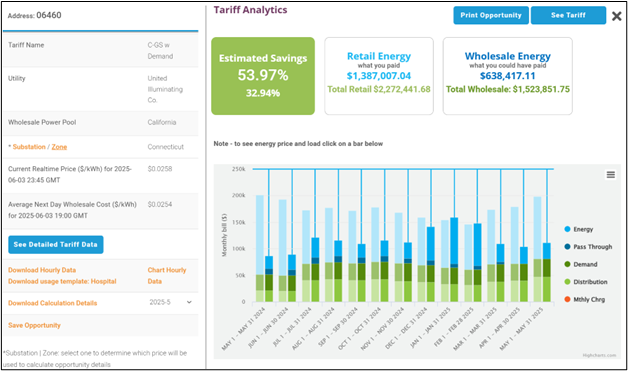Viewport: 628px width, 371px height.
Task: Choose the Zone link option
Action: (x=59, y=147)
